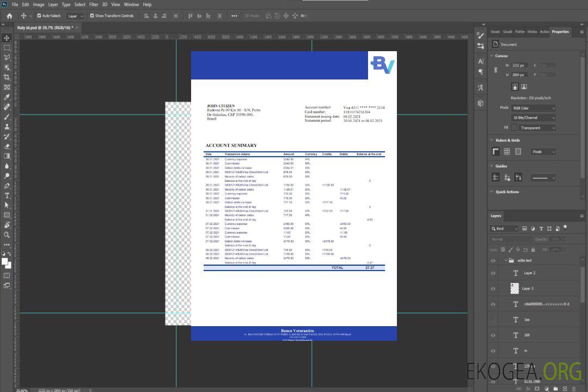
Task: Toggle Show Transform Controls checkbox
Action: 92,16
